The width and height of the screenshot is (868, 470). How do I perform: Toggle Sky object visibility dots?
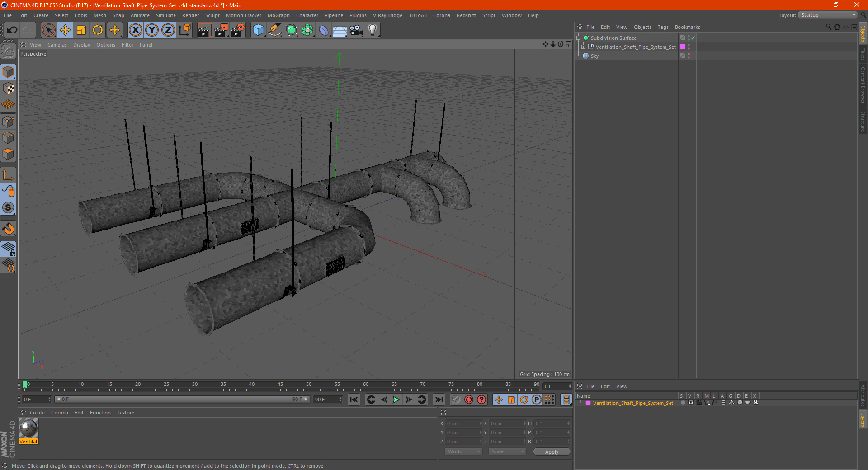point(689,56)
